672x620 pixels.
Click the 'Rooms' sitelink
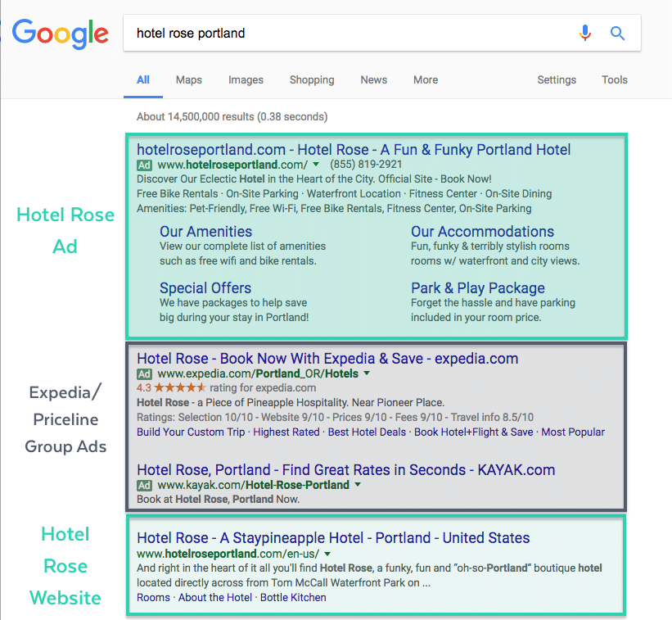153,598
